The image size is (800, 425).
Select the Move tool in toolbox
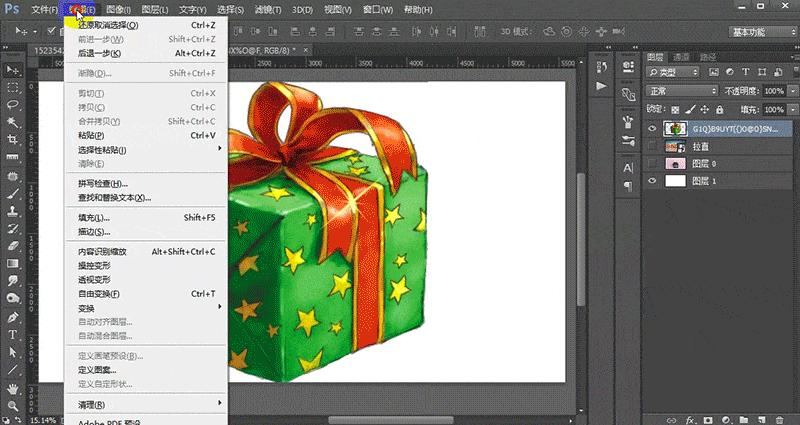[13, 69]
